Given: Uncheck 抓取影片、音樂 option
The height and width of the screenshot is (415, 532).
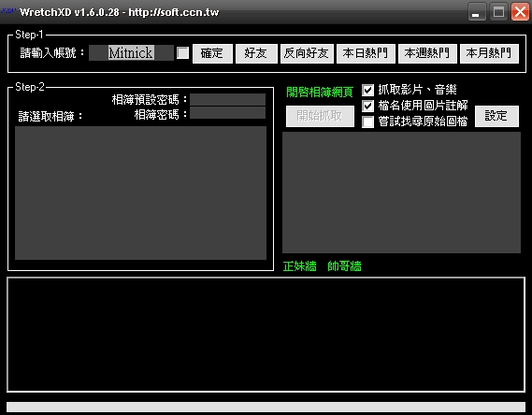Looking at the screenshot, I should click(367, 90).
